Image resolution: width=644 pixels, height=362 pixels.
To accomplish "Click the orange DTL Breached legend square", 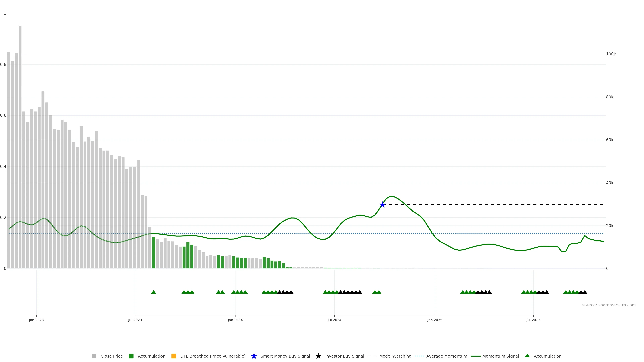I will click(174, 356).
